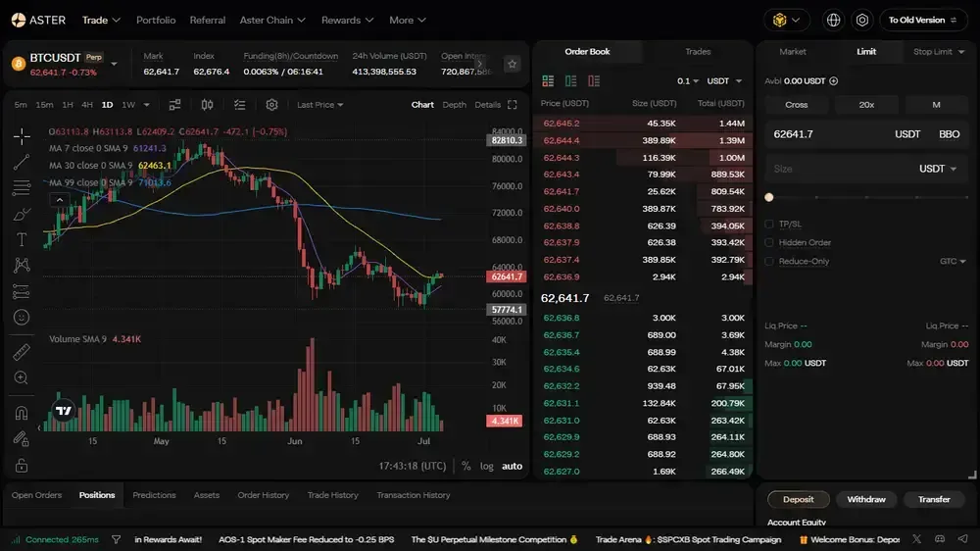Image resolution: width=980 pixels, height=551 pixels.
Task: Toggle auto scale on chart
Action: pyautogui.click(x=512, y=466)
